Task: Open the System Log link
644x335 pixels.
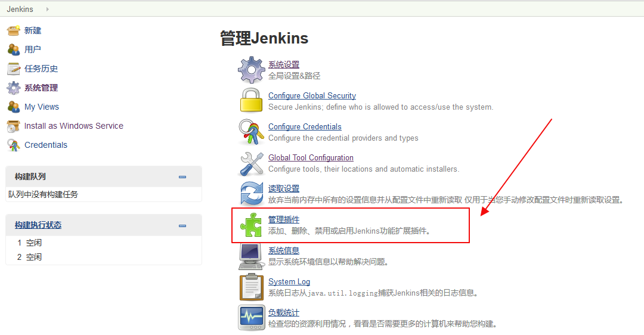Action: pos(289,281)
